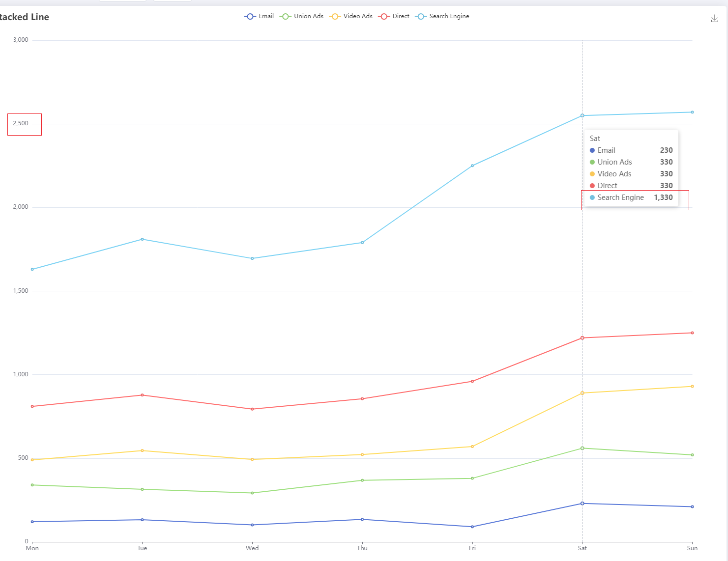Click the Union Ads data point on Sat
728x561 pixels.
pos(582,448)
